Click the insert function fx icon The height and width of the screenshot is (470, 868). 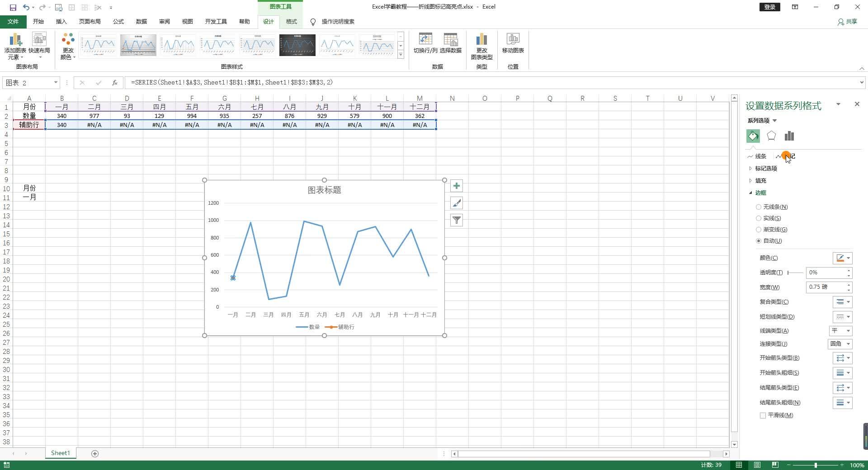(115, 83)
